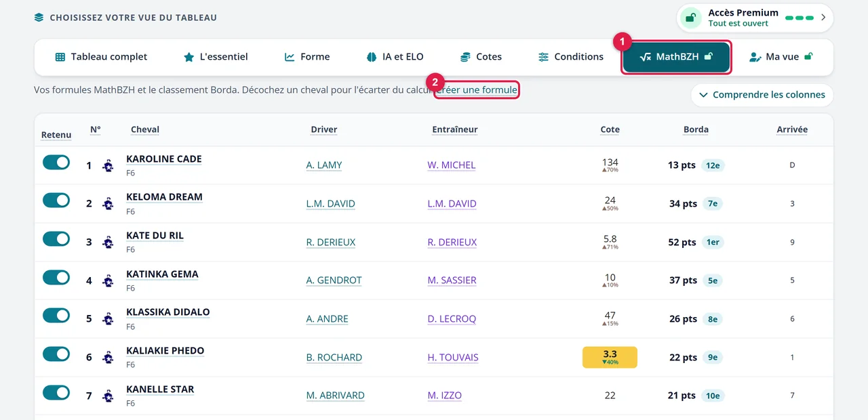Click the jockey silks icon beside KLASSIKA DIDALO
Screen dimensions: 868x420
click(x=108, y=318)
